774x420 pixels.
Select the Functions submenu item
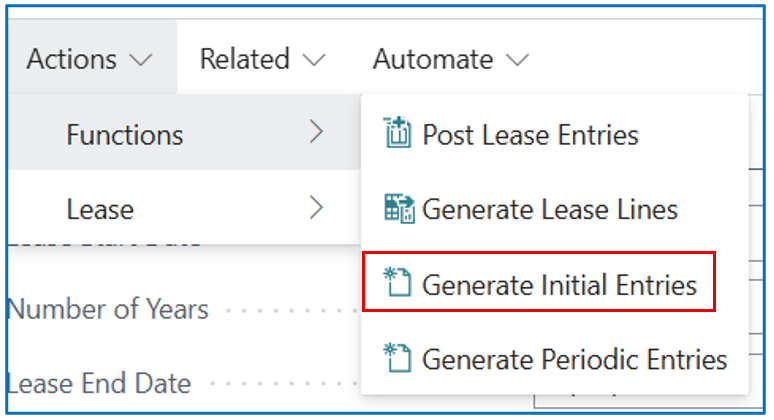coord(125,134)
